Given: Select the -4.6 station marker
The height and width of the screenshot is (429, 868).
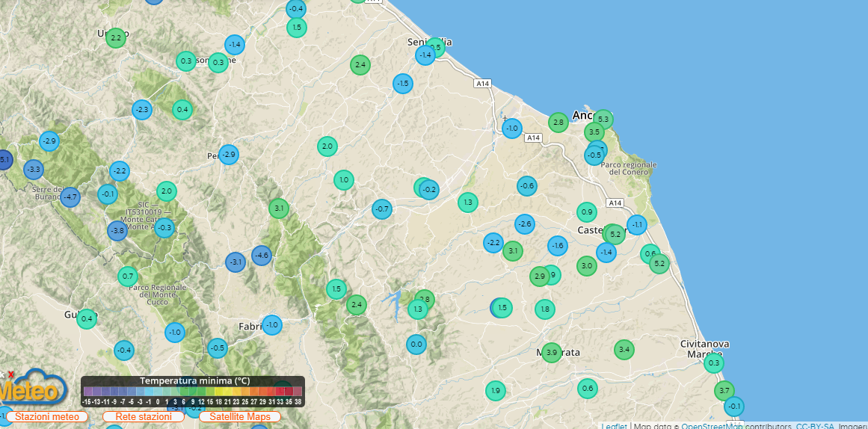Looking at the screenshot, I should coord(261,256).
